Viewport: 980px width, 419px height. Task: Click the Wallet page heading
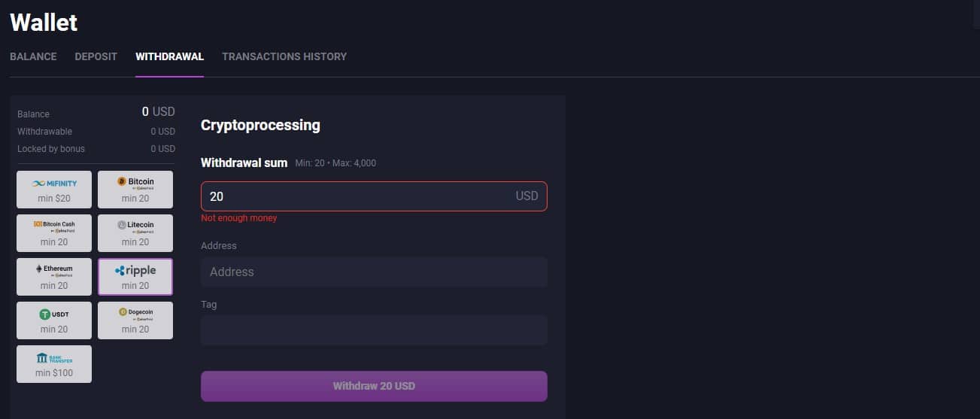[x=44, y=22]
